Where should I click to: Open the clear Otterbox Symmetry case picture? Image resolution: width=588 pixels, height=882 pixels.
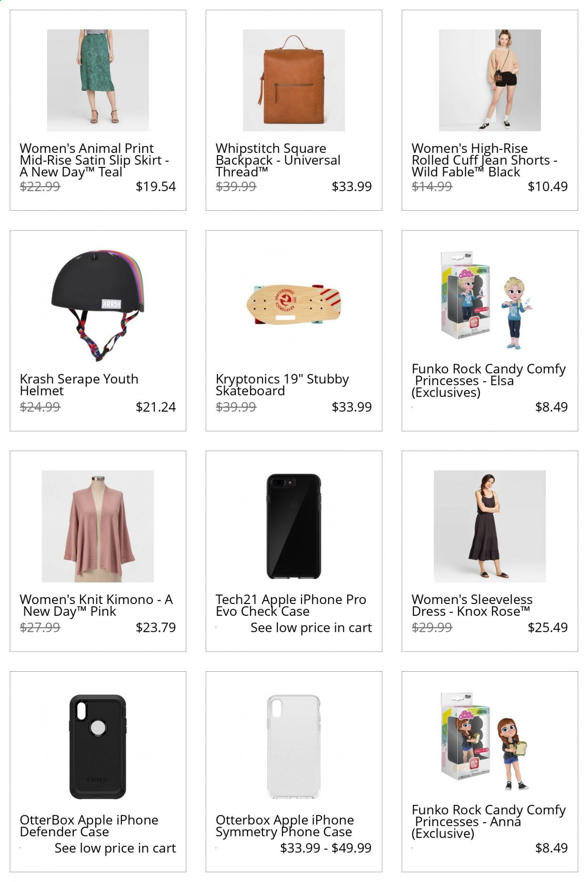pos(294,747)
